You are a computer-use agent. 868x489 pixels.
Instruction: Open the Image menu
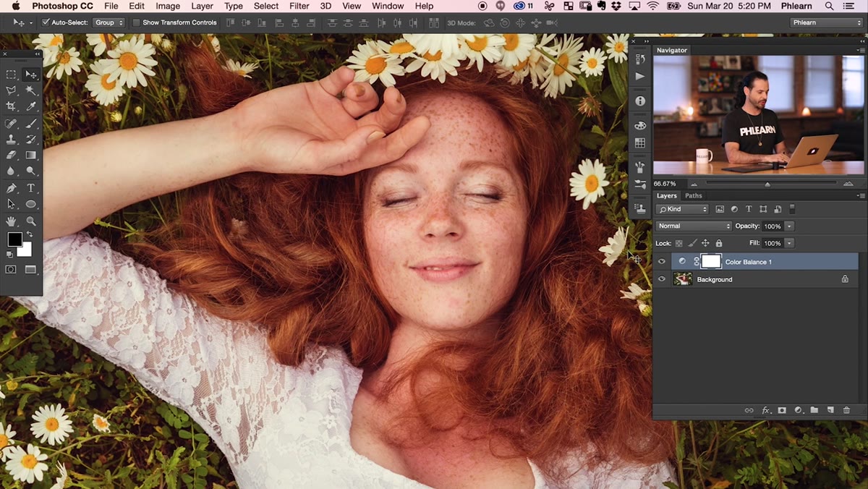pos(168,6)
